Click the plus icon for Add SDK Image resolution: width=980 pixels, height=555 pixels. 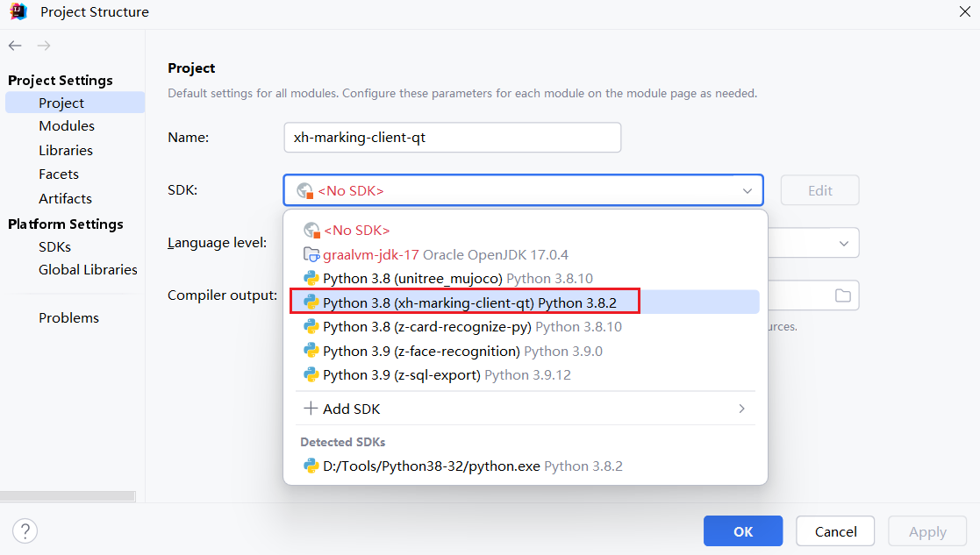[311, 409]
